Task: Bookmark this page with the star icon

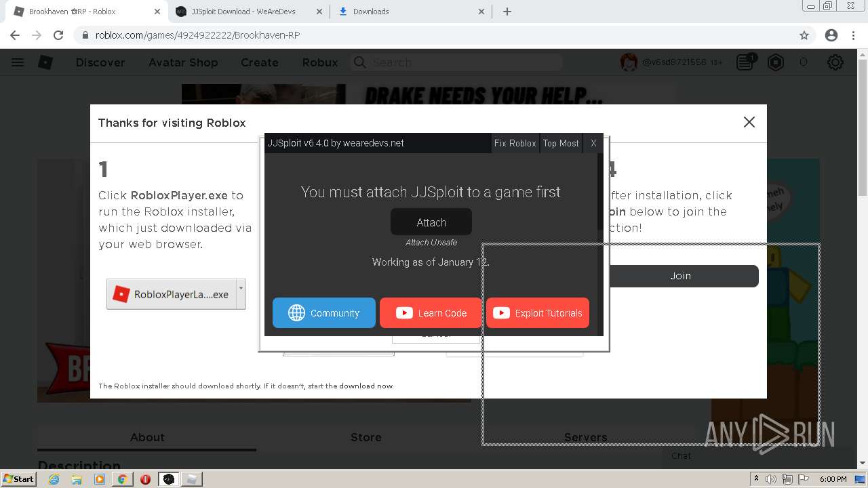Action: click(804, 35)
